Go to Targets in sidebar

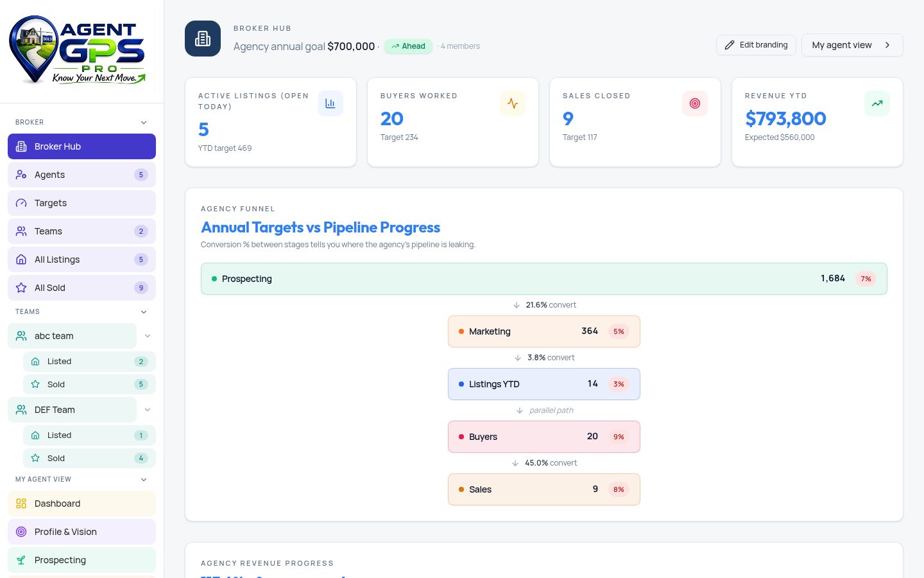81,203
